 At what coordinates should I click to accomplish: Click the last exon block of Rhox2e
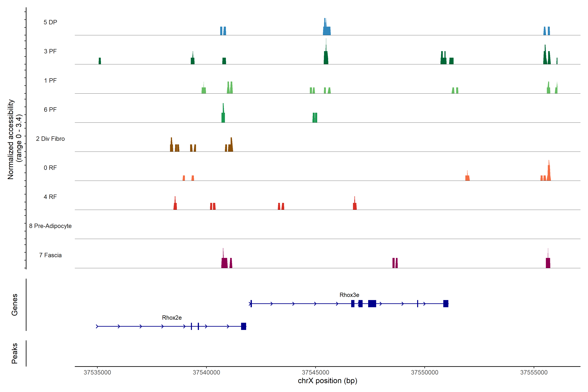244,326
